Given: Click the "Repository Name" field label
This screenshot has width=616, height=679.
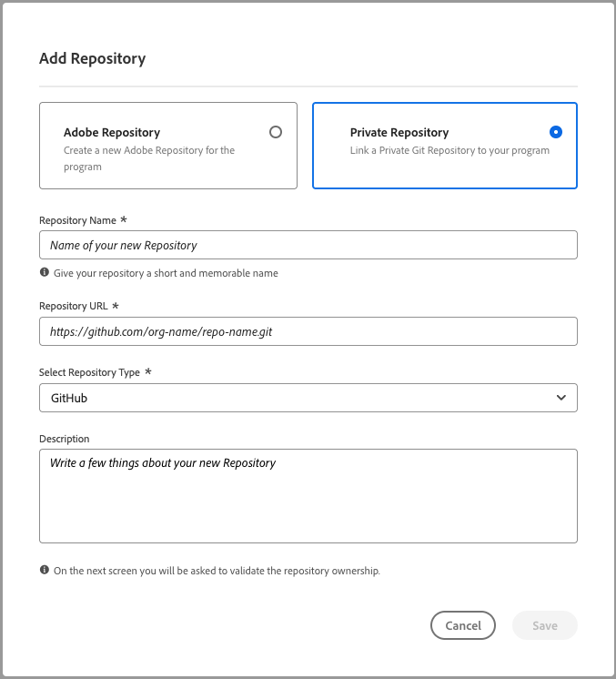Looking at the screenshot, I should click(x=77, y=220).
